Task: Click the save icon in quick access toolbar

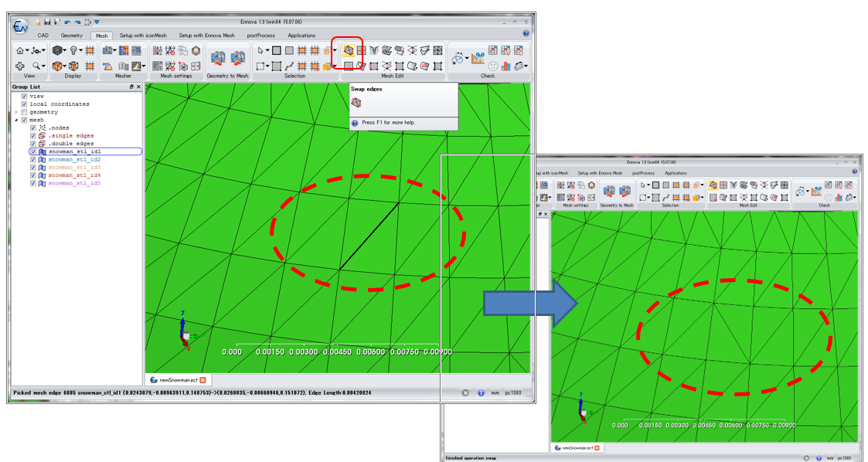Action: 47,22
